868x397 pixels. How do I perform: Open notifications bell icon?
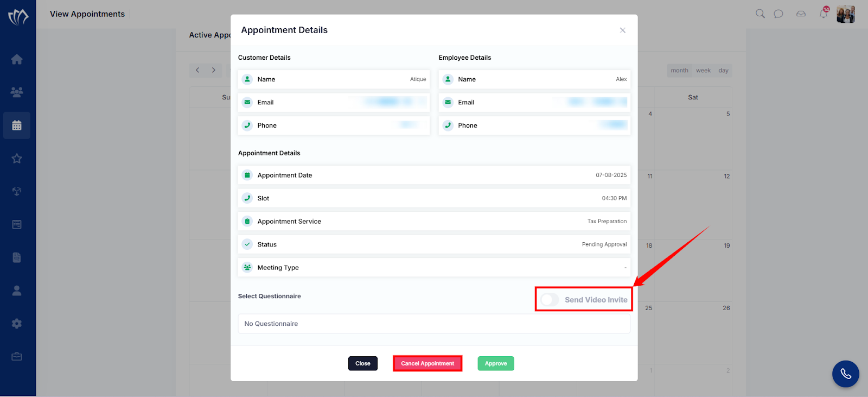point(824,13)
